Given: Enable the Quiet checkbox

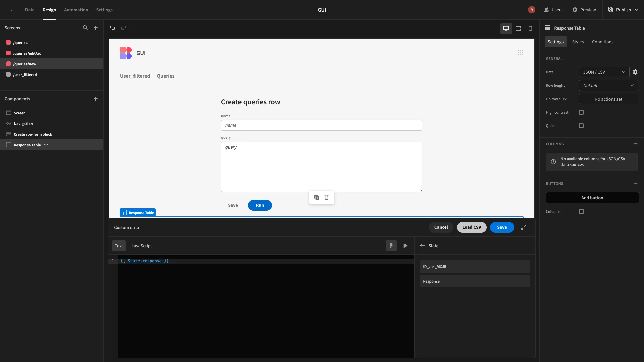Looking at the screenshot, I should pyautogui.click(x=581, y=126).
